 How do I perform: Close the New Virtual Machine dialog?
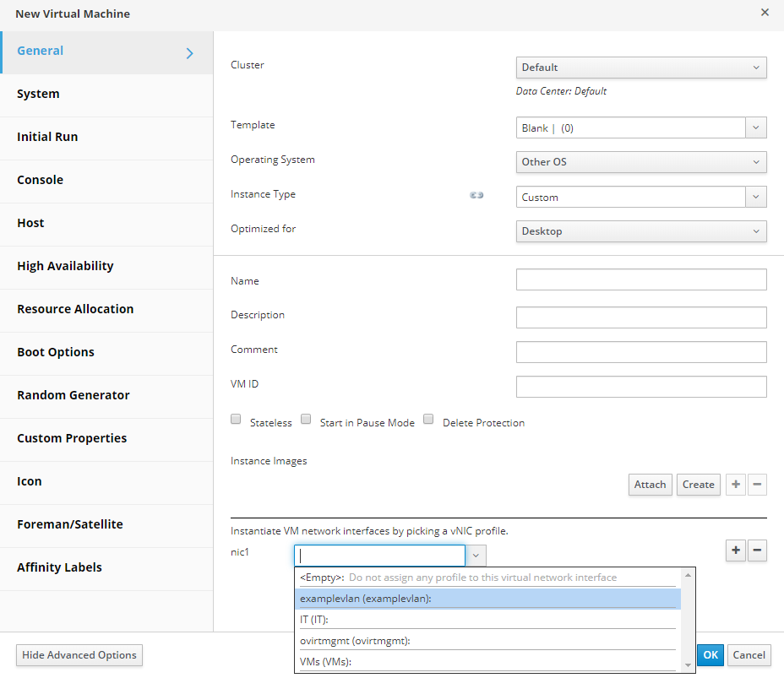765,13
